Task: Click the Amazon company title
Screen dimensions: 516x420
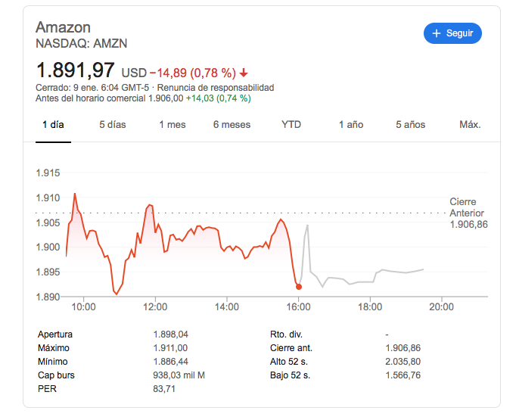Action: click(63, 27)
